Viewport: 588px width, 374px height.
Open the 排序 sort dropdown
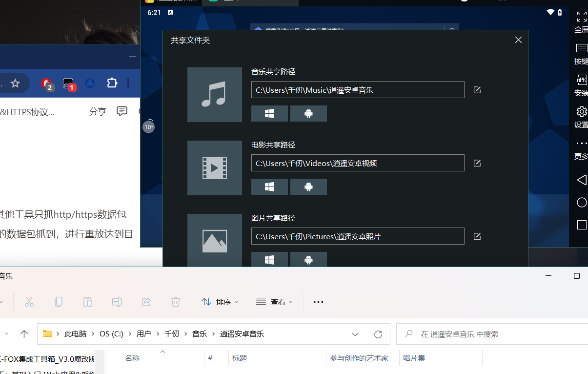[220, 302]
